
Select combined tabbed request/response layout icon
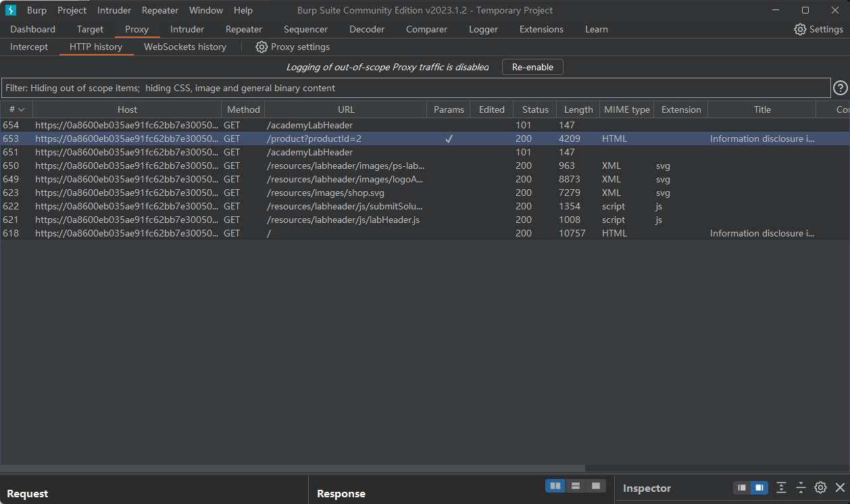coord(595,486)
